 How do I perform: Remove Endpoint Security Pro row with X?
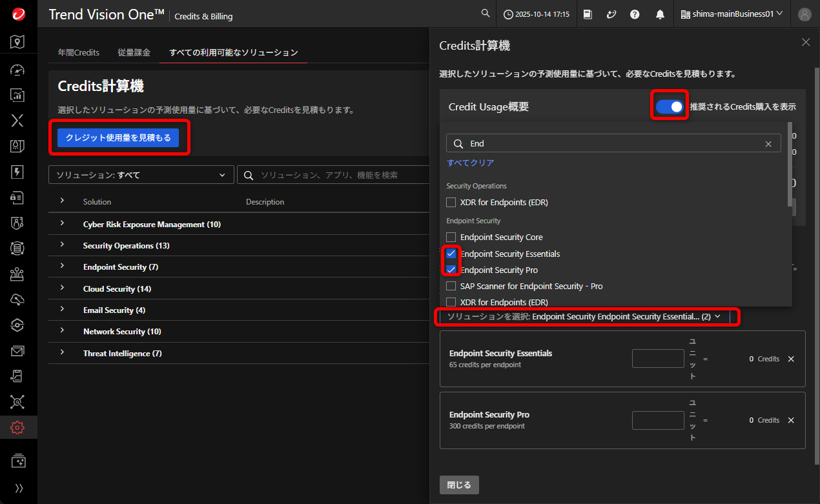point(791,420)
